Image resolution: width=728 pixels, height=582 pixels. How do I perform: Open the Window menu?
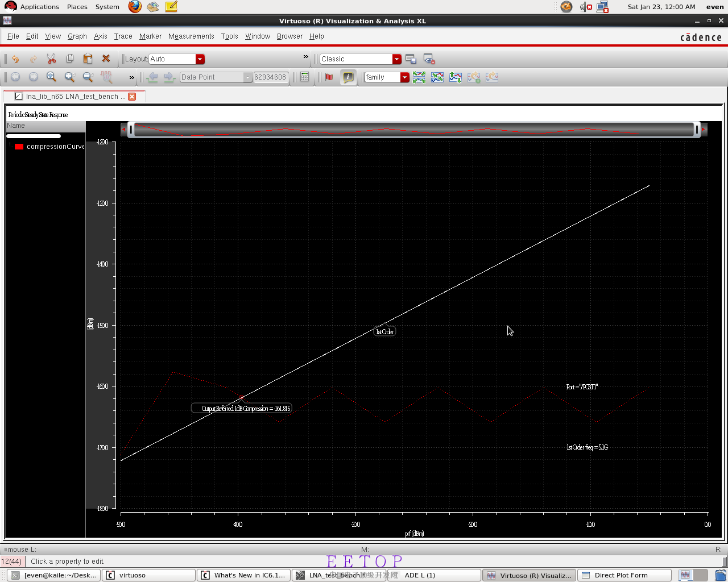point(258,36)
